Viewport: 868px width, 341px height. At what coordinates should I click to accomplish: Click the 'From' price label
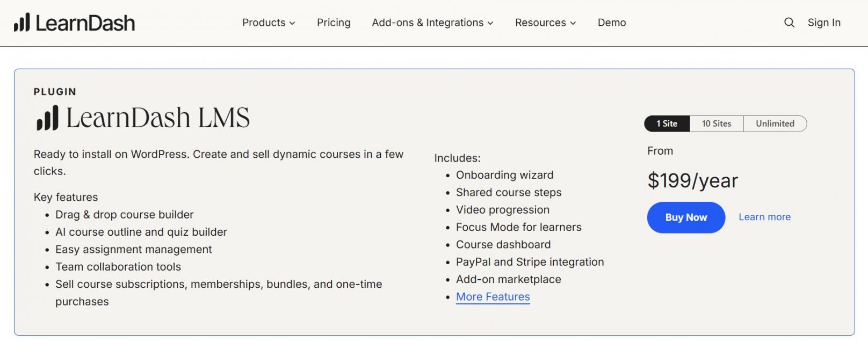pos(660,151)
